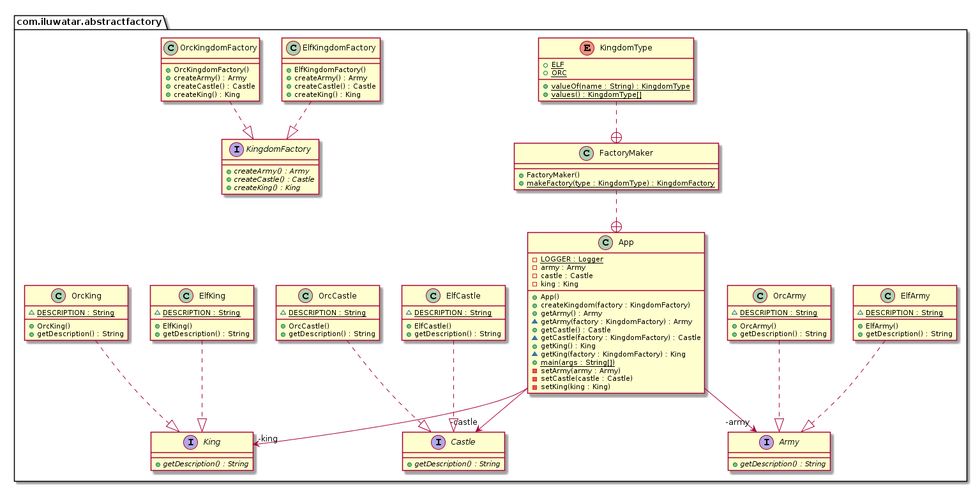Click getDescription() : String in Army interface
The width and height of the screenshot is (980, 488).
783,464
